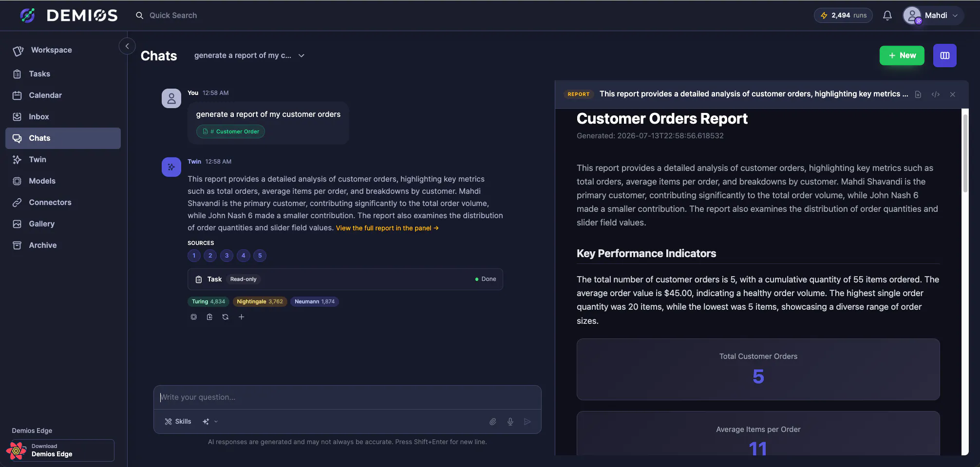Open Calendar from the sidebar

tap(63, 95)
